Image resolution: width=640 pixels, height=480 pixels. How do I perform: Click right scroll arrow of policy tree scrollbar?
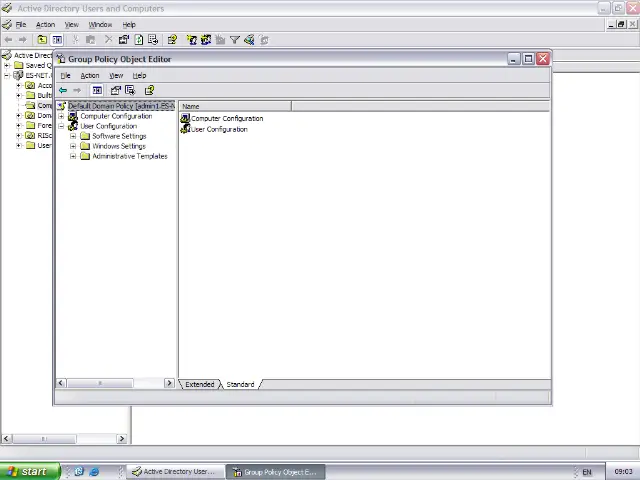tap(169, 383)
